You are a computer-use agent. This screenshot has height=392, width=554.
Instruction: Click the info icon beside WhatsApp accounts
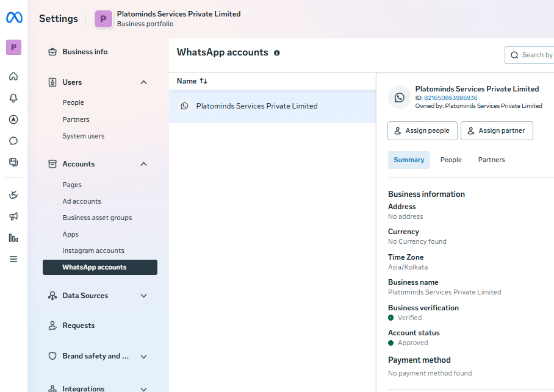[x=277, y=53]
